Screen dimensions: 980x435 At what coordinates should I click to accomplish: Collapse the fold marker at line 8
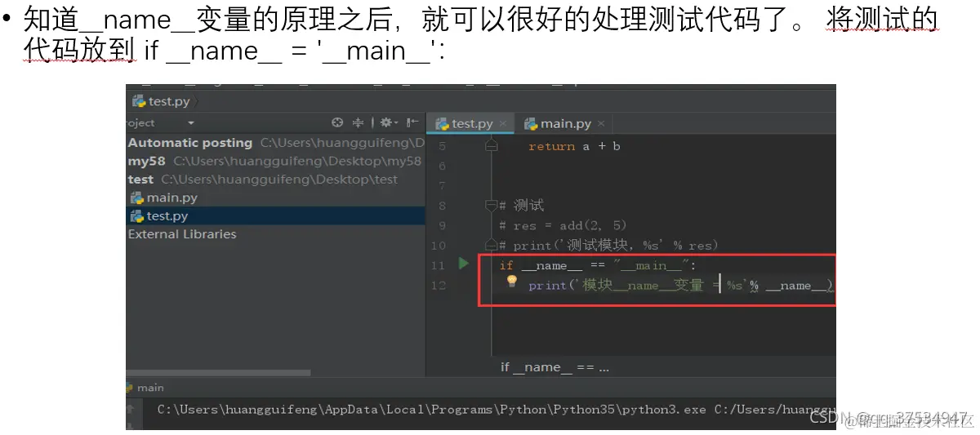pyautogui.click(x=491, y=205)
